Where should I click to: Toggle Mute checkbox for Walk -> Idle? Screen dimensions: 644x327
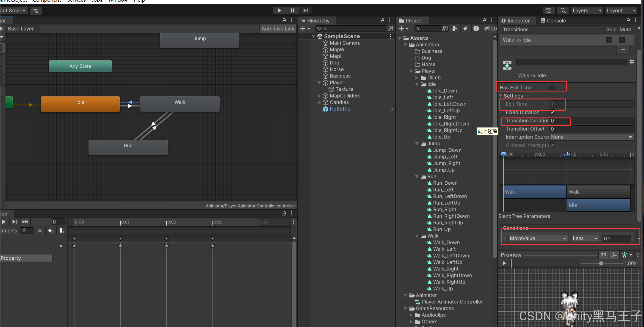pyautogui.click(x=622, y=40)
